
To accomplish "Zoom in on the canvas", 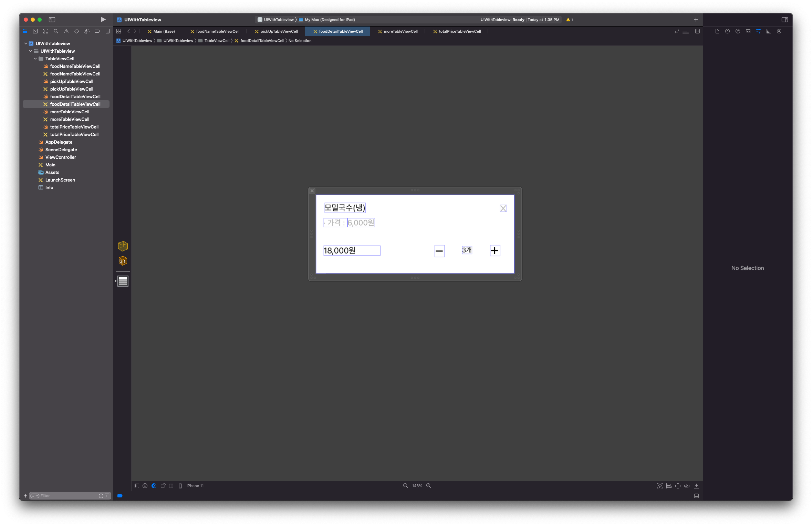I will (429, 486).
